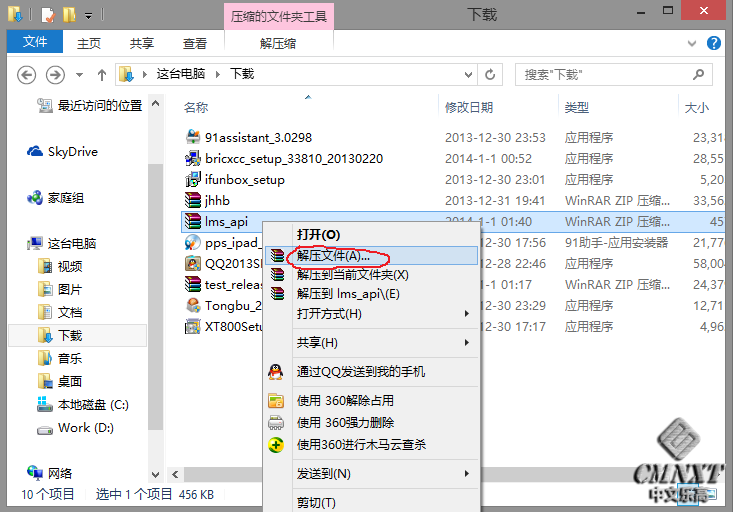733x512 pixels.
Task: Click the QQ2013 installer icon
Action: point(193,263)
